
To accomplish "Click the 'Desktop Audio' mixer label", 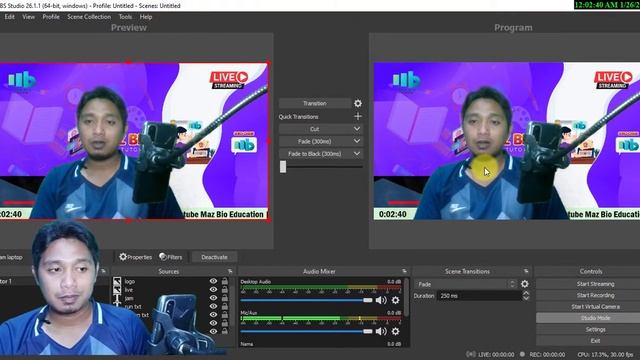I will tap(256, 281).
